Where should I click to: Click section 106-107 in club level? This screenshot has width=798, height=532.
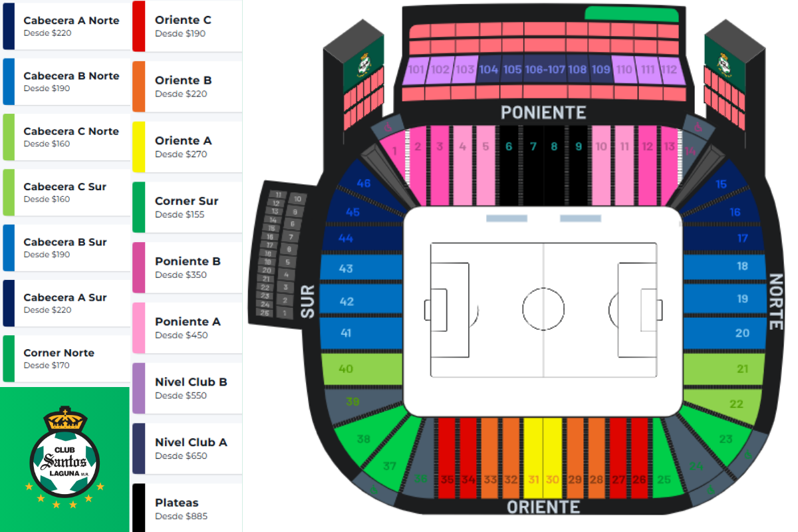pos(544,70)
